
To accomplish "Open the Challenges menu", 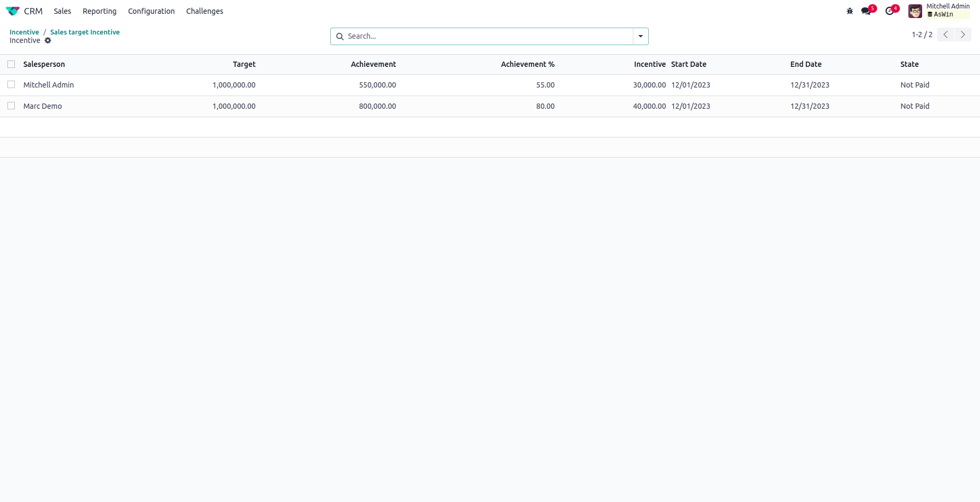I will [204, 11].
